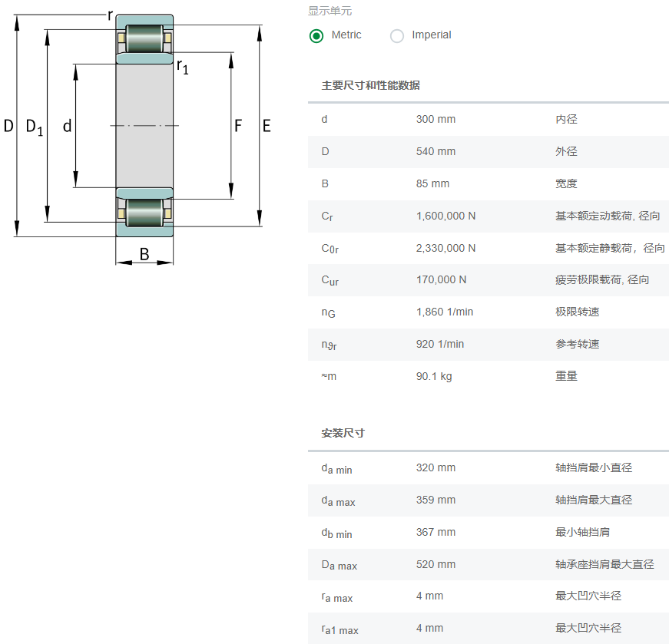669x644 pixels.
Task: Click the 极限转速 description
Action: pos(578,312)
